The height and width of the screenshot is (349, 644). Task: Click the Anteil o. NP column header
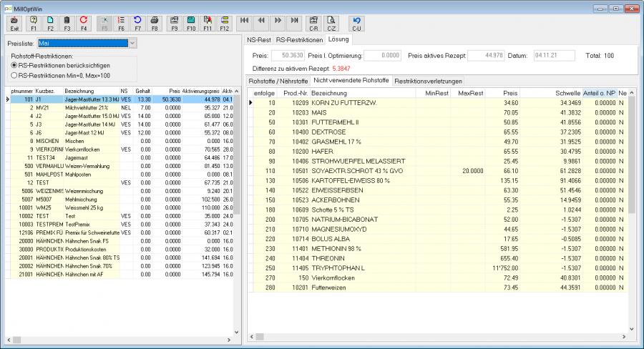pos(599,93)
